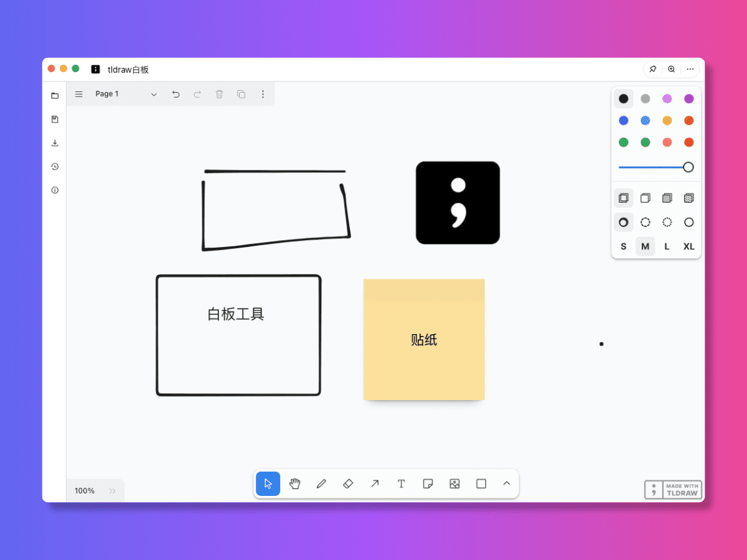Select the Arrow tool

click(x=375, y=483)
